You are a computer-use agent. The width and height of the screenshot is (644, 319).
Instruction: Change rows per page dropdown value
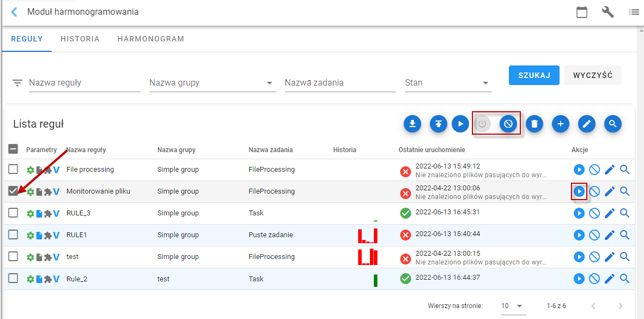pos(513,306)
